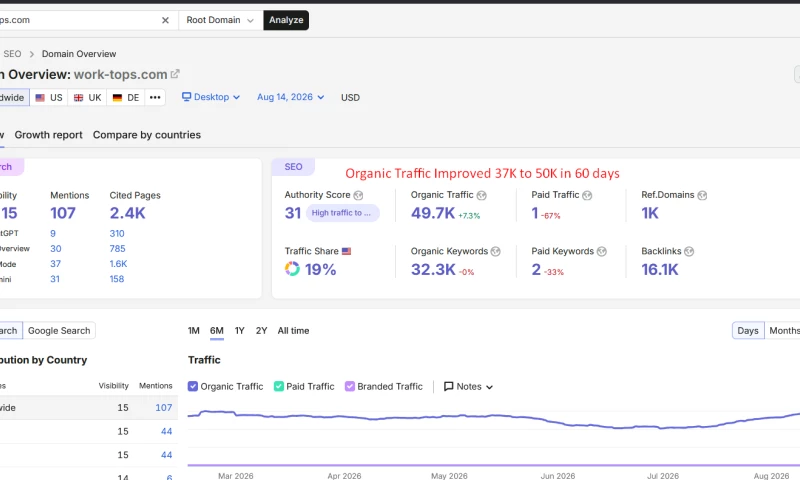Select the 2Y time range
The image size is (800, 480).
tap(262, 331)
